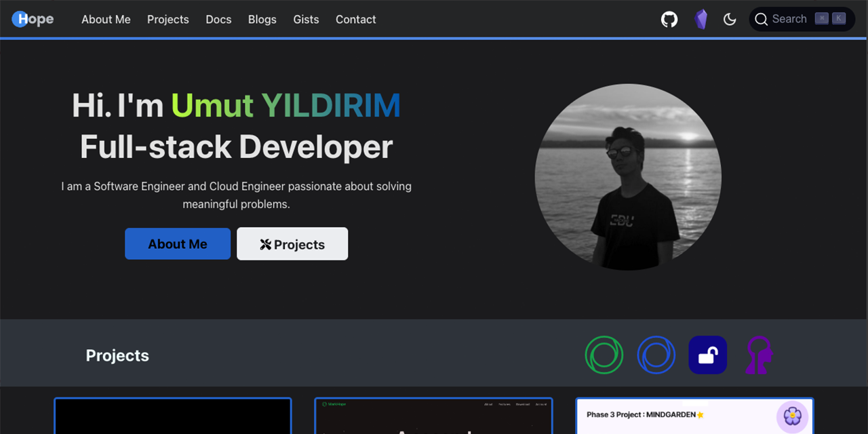Toggle the unlocked padlock project filter
Viewport: 868px width, 434px height.
click(x=707, y=355)
